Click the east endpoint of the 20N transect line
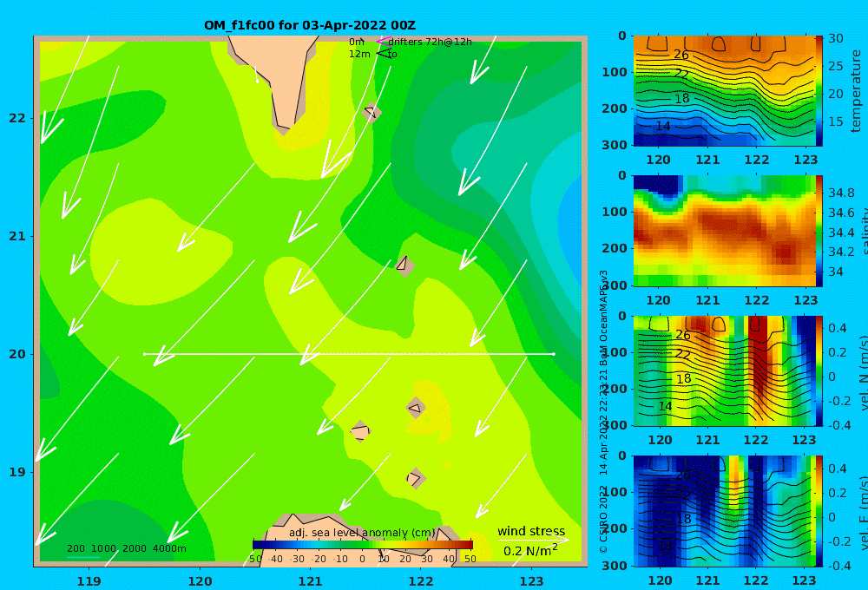Image resolution: width=868 pixels, height=590 pixels. tap(554, 354)
